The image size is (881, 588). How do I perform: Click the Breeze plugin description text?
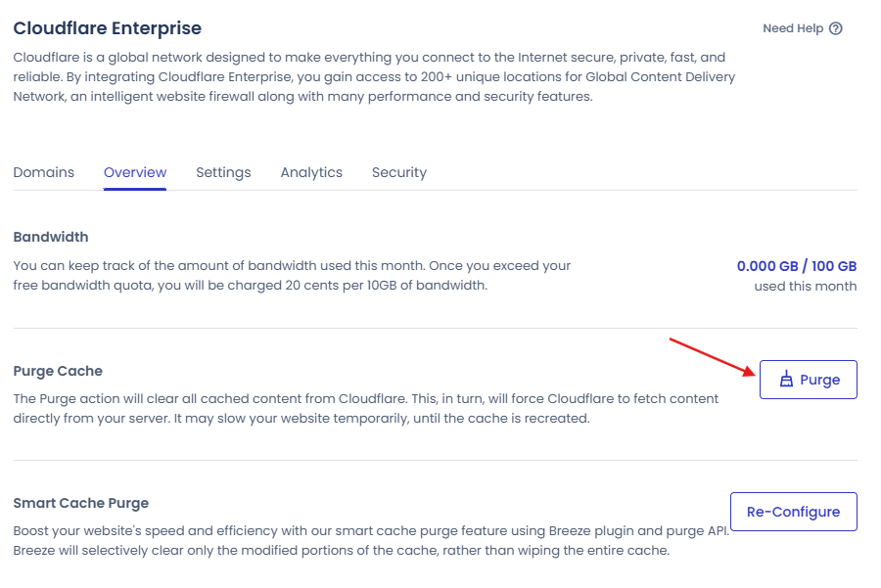click(x=371, y=540)
